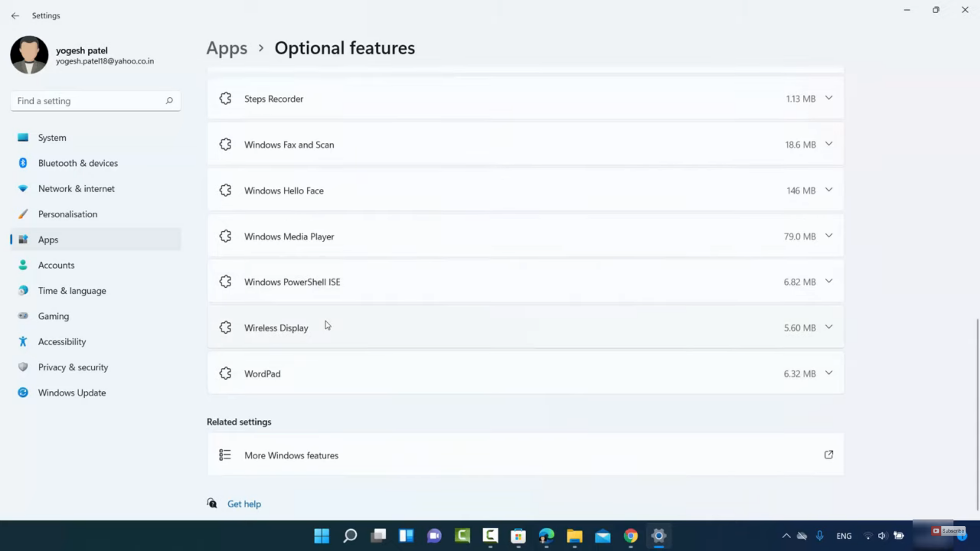Click the Get help link
The width and height of the screenshot is (980, 551).
point(244,504)
